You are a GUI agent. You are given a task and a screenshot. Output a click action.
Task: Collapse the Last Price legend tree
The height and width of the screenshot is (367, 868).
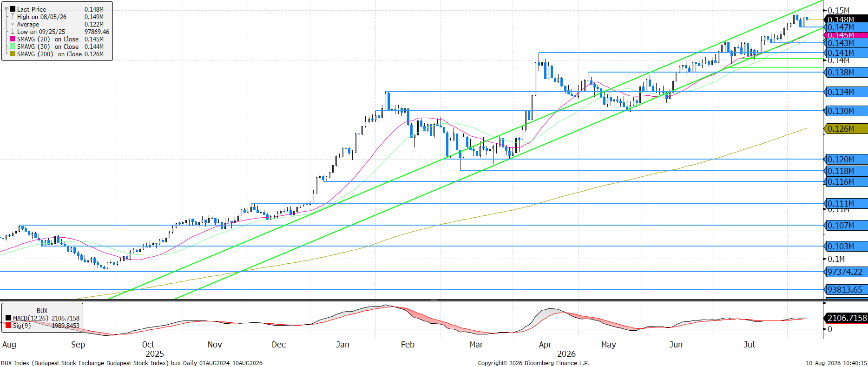click(x=7, y=9)
